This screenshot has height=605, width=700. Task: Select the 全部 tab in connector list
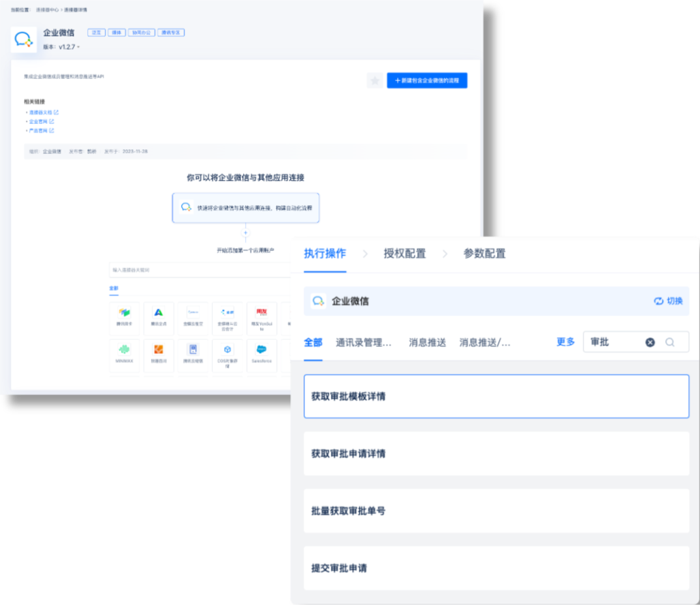tap(114, 288)
